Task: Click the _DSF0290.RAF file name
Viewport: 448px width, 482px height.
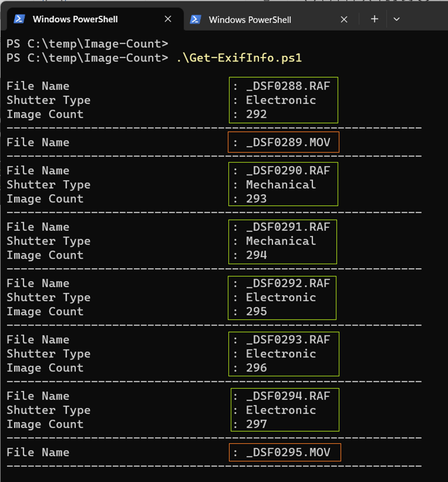Action: click(288, 171)
